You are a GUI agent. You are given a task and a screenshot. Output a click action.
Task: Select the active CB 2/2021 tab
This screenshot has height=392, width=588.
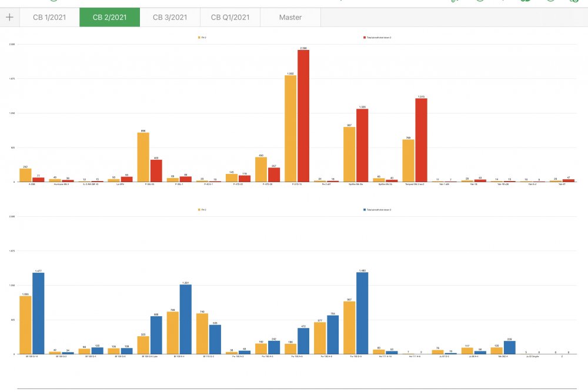coord(109,18)
